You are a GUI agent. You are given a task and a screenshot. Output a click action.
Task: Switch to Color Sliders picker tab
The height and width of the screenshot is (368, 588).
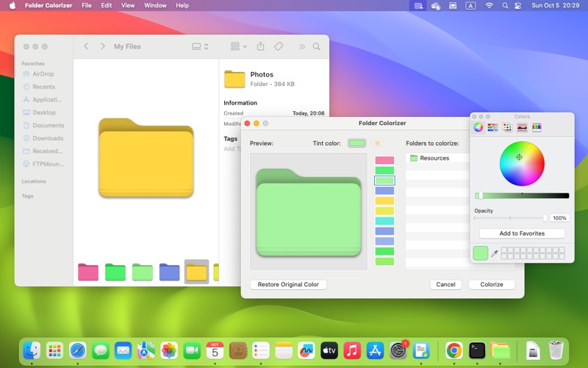(x=492, y=127)
